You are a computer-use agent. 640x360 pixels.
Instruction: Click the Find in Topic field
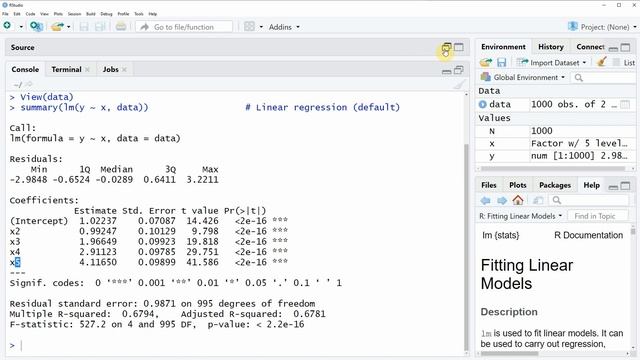598,216
